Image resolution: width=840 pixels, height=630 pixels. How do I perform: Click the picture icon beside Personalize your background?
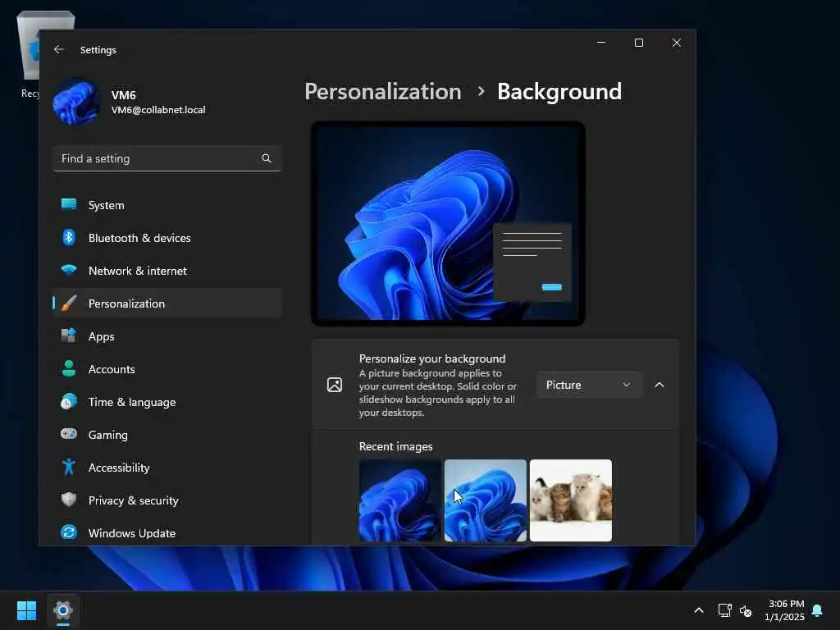[335, 385]
